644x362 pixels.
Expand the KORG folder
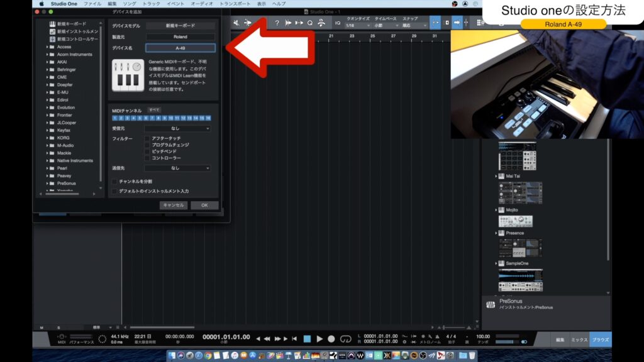pyautogui.click(x=47, y=138)
